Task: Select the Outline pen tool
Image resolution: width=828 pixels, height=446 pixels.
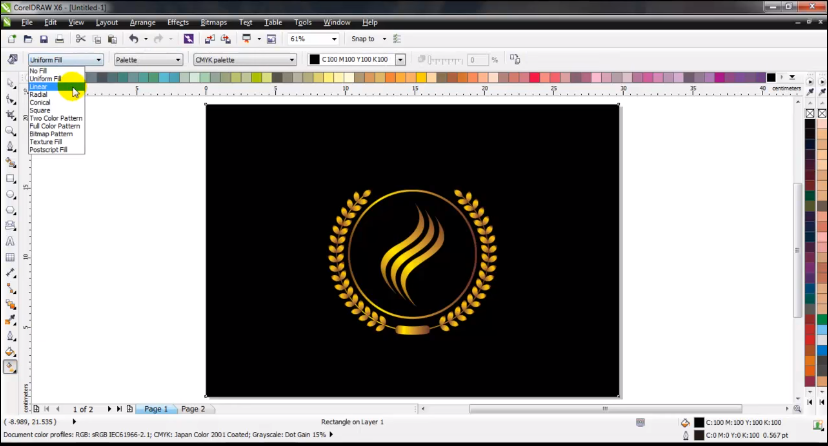Action: [10, 336]
